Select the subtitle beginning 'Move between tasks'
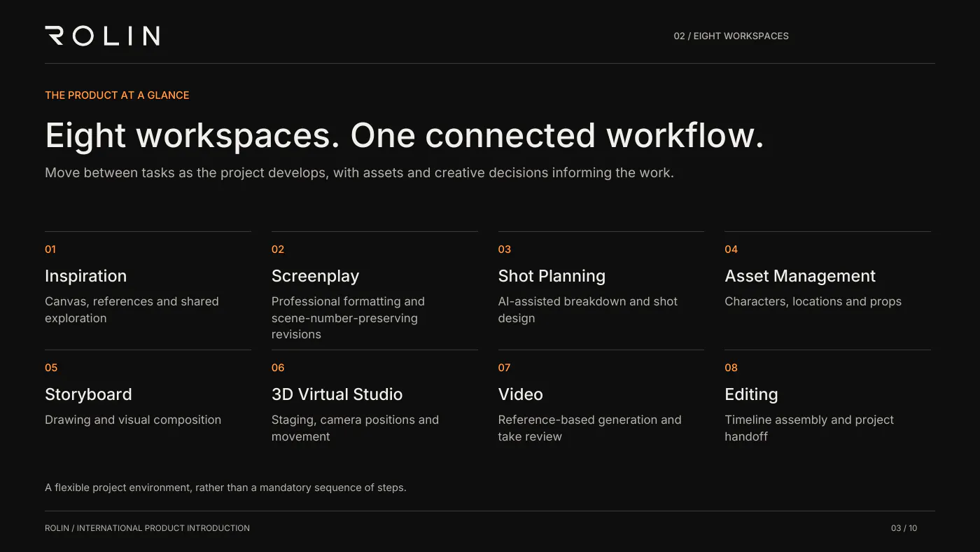The width and height of the screenshot is (980, 552). (359, 172)
